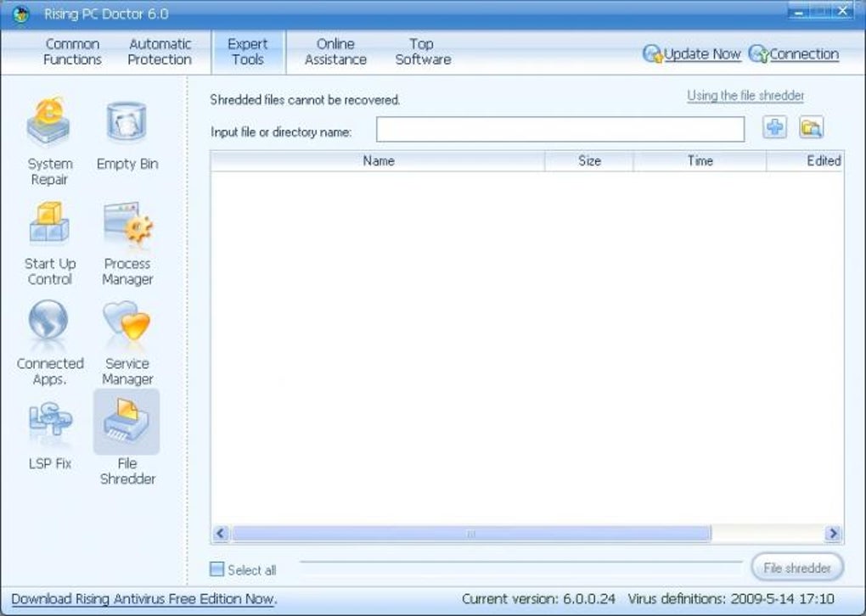Open the Service Manager
The height and width of the screenshot is (616, 866).
[126, 338]
